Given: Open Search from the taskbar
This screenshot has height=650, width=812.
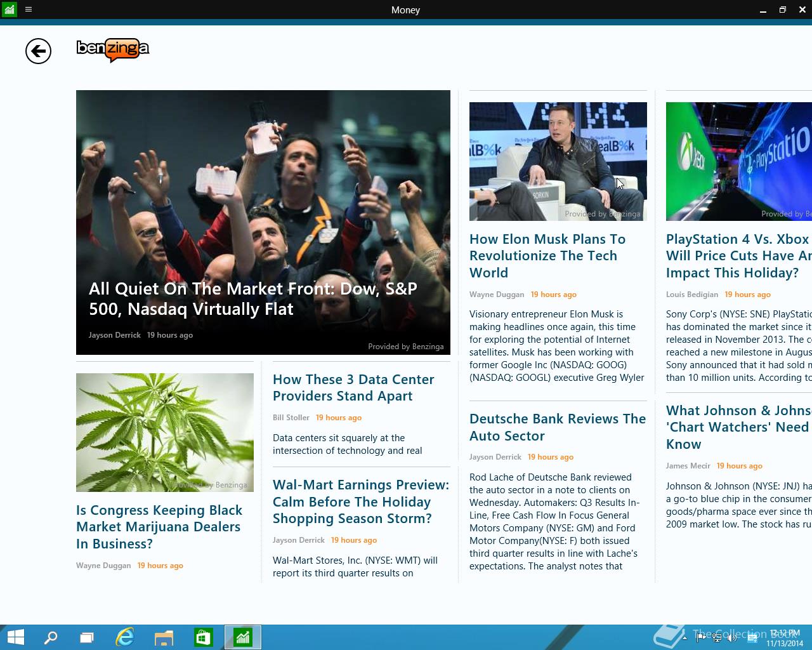Looking at the screenshot, I should tap(50, 637).
